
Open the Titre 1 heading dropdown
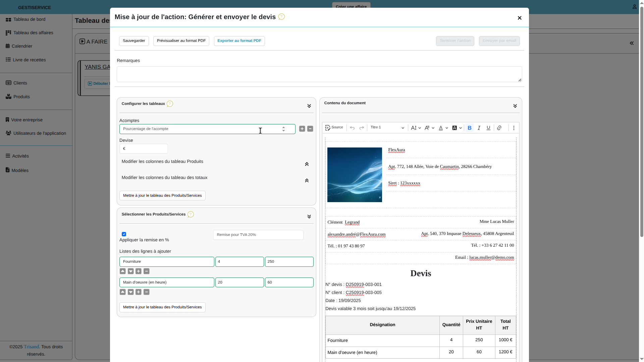(387, 128)
